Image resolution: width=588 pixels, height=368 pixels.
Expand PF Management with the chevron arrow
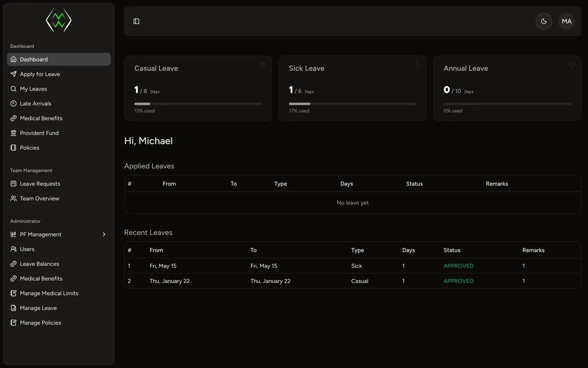click(x=104, y=234)
